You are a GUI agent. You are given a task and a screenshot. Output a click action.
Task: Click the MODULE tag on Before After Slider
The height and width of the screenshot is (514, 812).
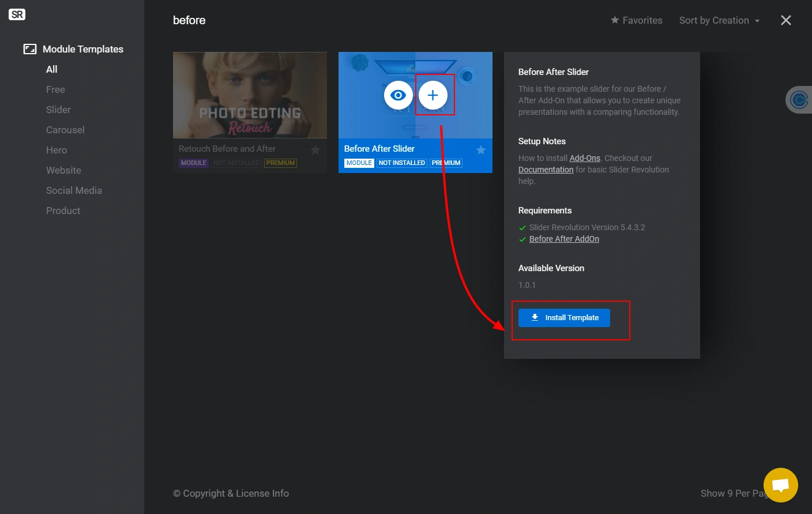pos(359,163)
